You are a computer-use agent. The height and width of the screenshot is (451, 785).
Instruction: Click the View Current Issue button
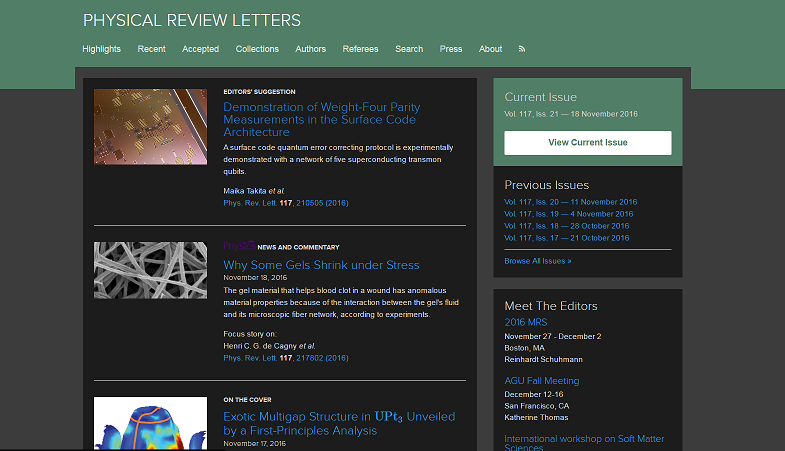pos(588,143)
